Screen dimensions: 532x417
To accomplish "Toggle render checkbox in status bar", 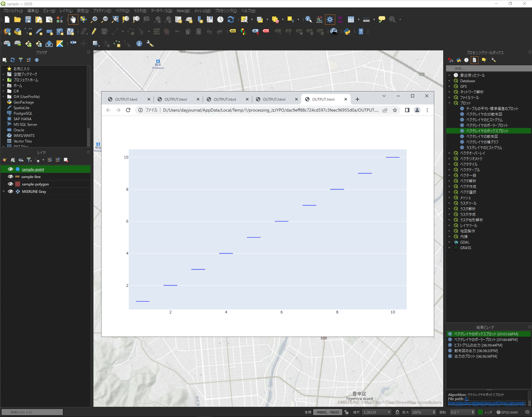I will pos(480,412).
